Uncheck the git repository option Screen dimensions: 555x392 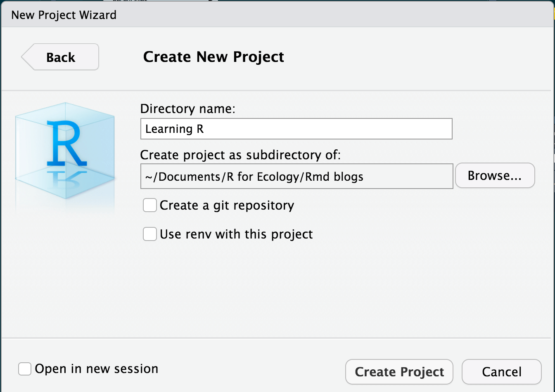(149, 205)
